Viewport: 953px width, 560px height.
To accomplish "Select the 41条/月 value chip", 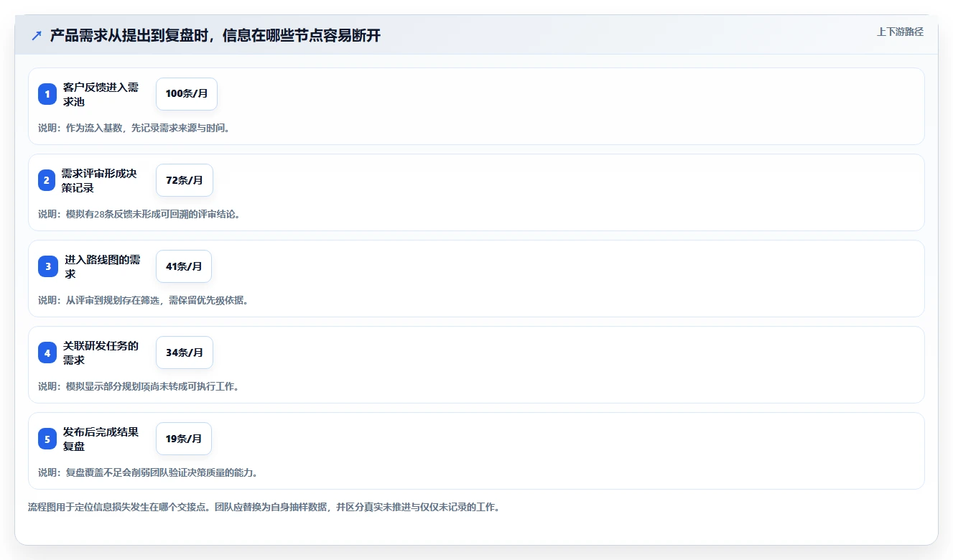I will point(184,266).
